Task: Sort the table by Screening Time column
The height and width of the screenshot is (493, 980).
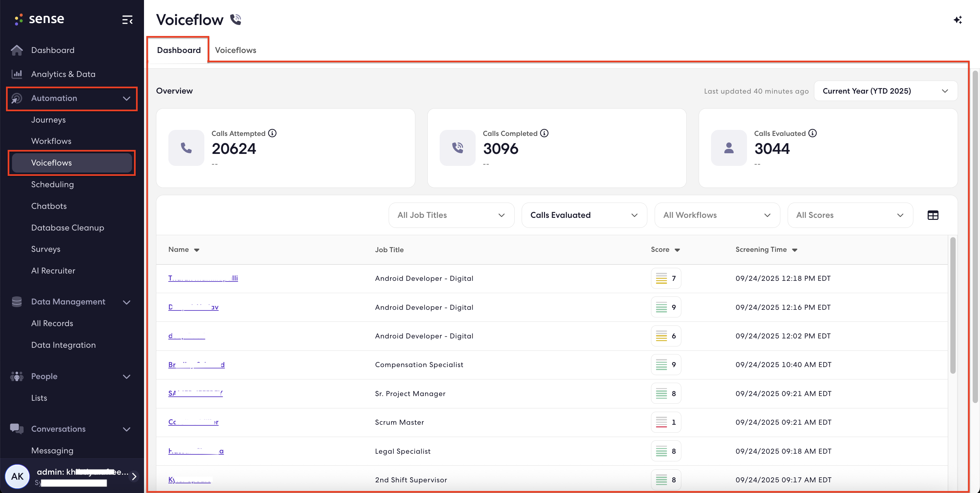Action: 766,250
